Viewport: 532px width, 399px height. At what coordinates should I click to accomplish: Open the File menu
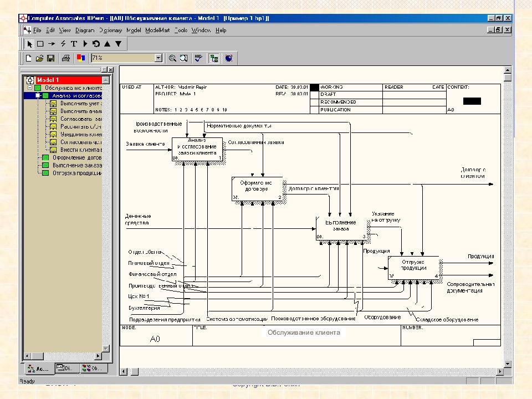click(x=37, y=30)
